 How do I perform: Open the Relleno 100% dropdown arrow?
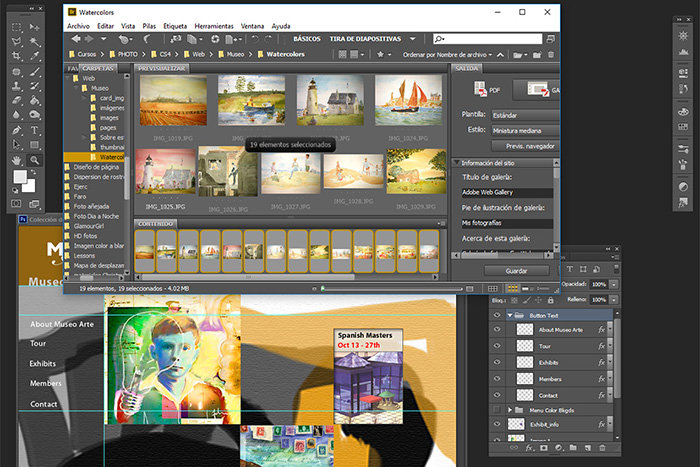coord(614,300)
